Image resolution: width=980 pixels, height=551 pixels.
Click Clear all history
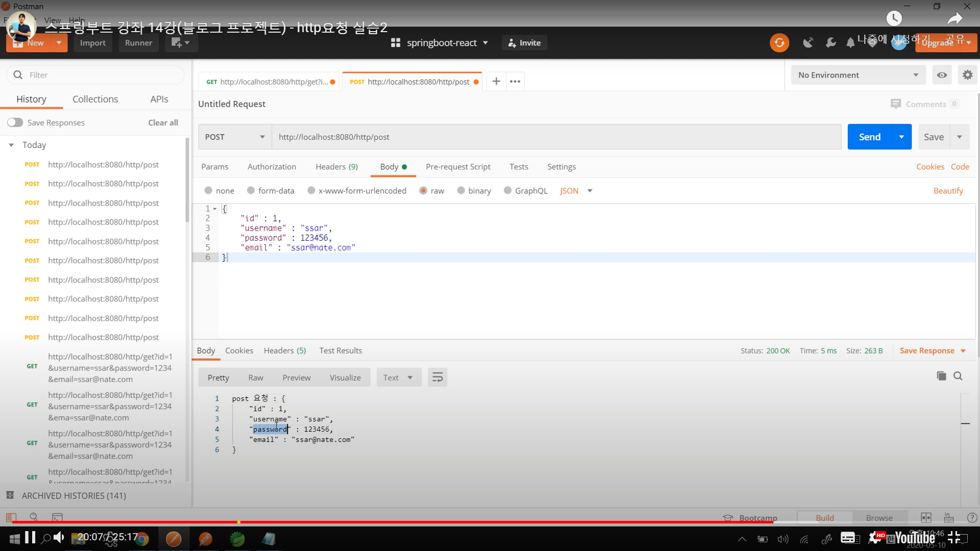pos(163,122)
